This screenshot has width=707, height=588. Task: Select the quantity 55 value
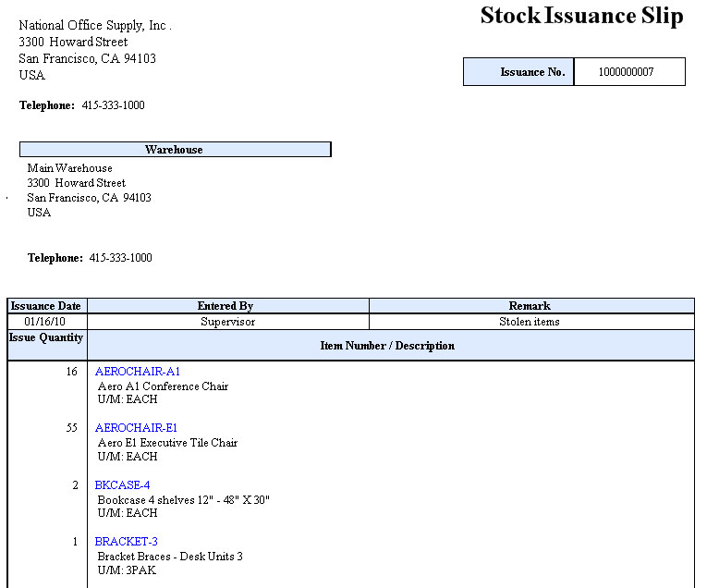pyautogui.click(x=72, y=428)
